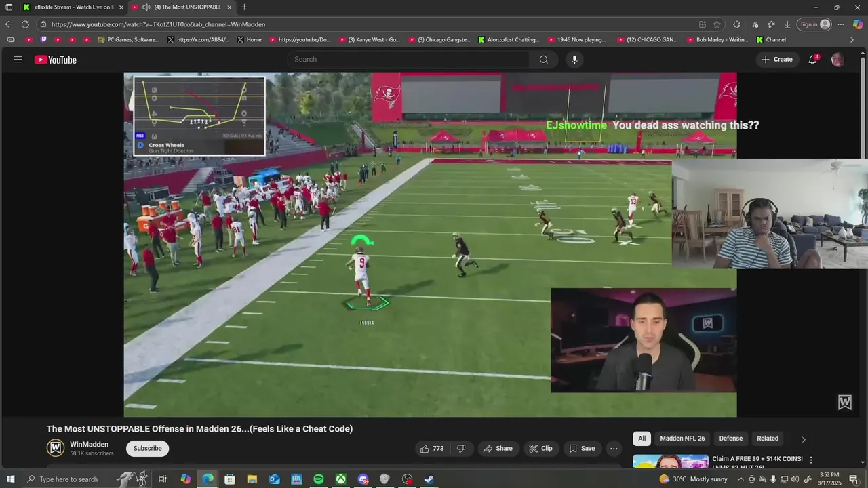Open Microsoft Store from the taskbar
868x488 pixels.
pyautogui.click(x=230, y=479)
